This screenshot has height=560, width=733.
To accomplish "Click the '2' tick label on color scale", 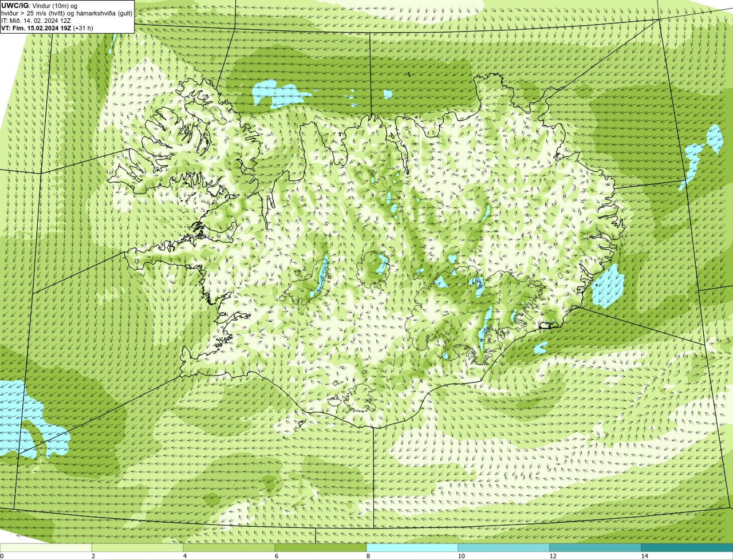I will [x=93, y=556].
